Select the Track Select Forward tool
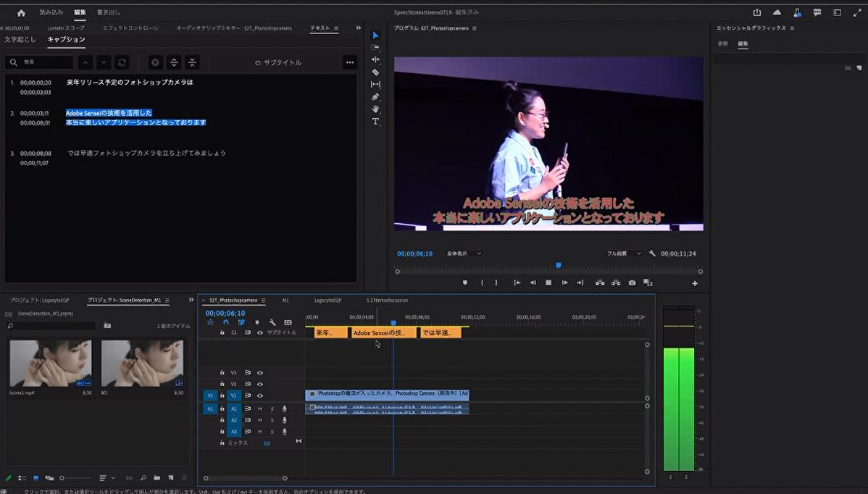 click(375, 48)
